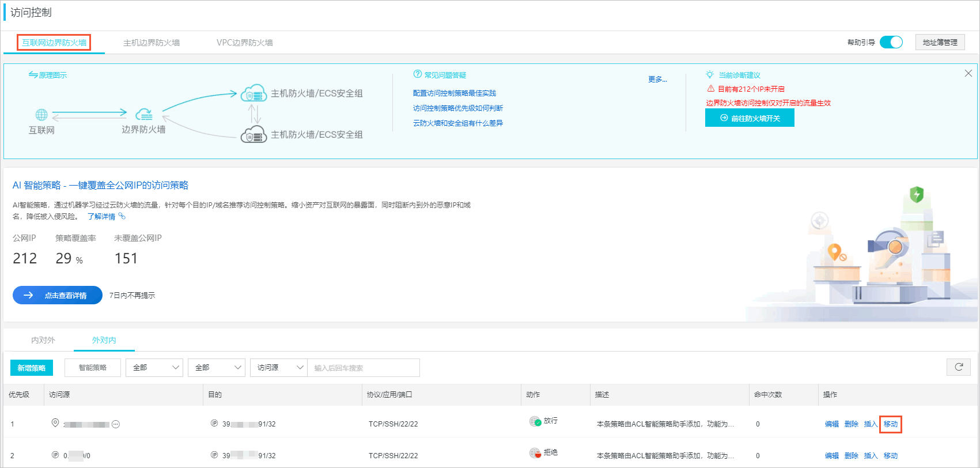Click the 点击查看详情 button

click(58, 295)
